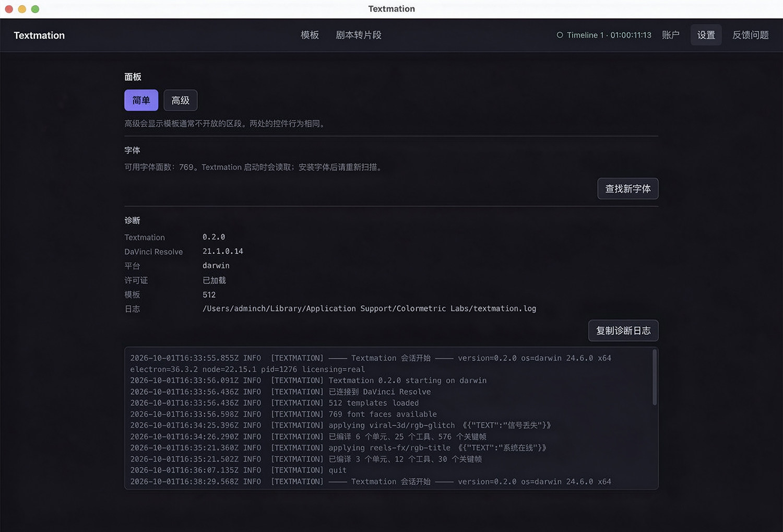The image size is (783, 532).
Task: Click log line '769 font faces available'
Action: coord(283,414)
